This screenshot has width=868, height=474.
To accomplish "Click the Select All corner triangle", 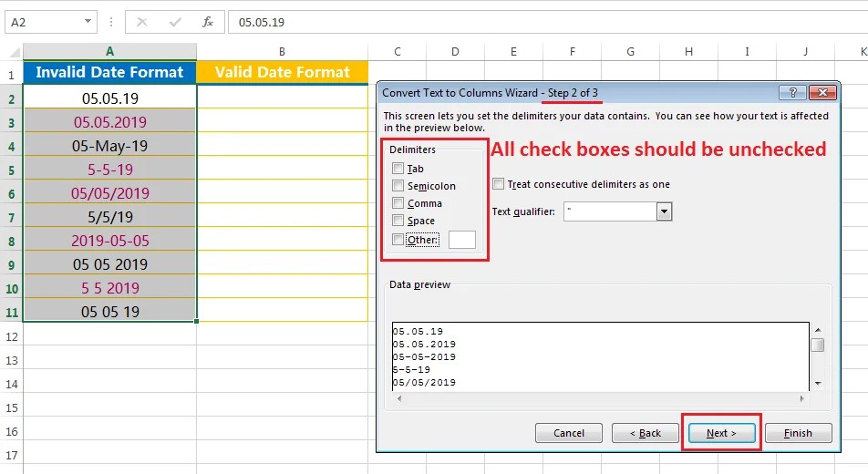I will click(15, 53).
